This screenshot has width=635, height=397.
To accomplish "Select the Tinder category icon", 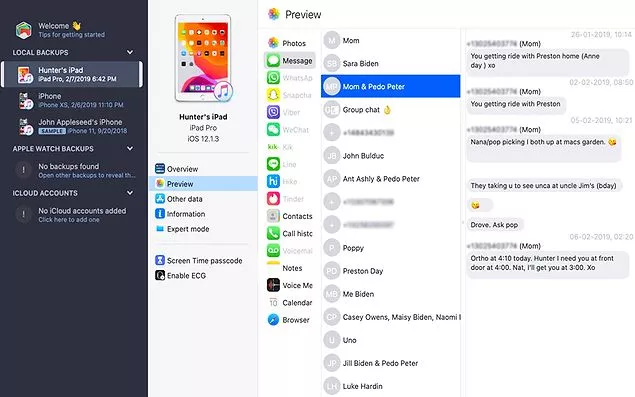I will [x=273, y=198].
